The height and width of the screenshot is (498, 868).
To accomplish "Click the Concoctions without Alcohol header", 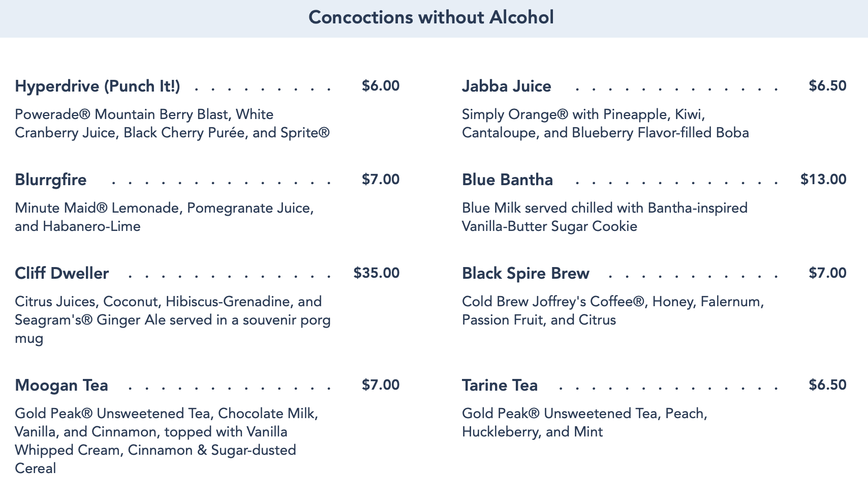I will [x=431, y=17].
